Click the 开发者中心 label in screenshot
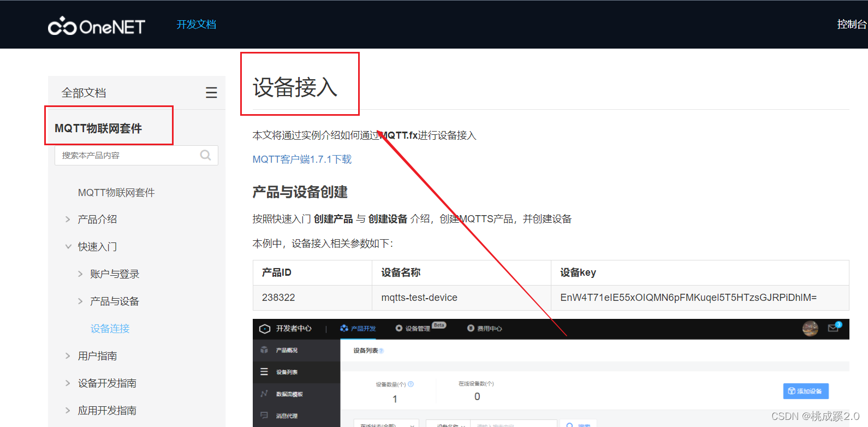This screenshot has height=427, width=868. coord(294,328)
